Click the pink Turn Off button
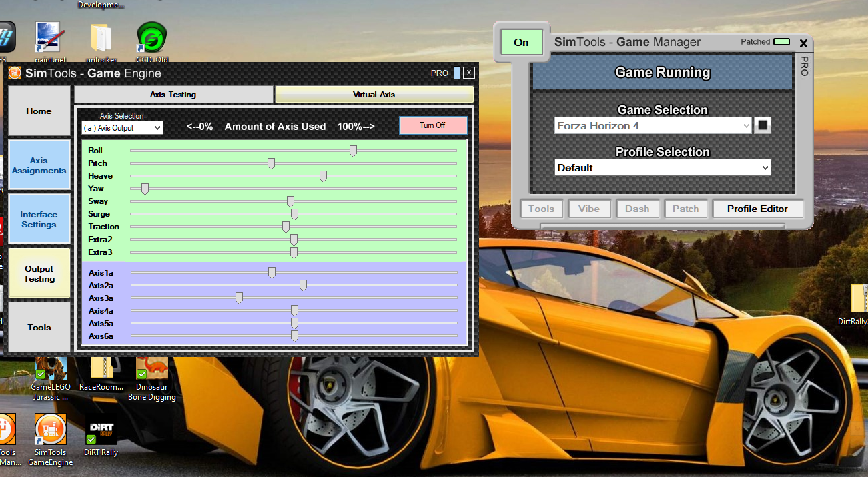 [432, 125]
